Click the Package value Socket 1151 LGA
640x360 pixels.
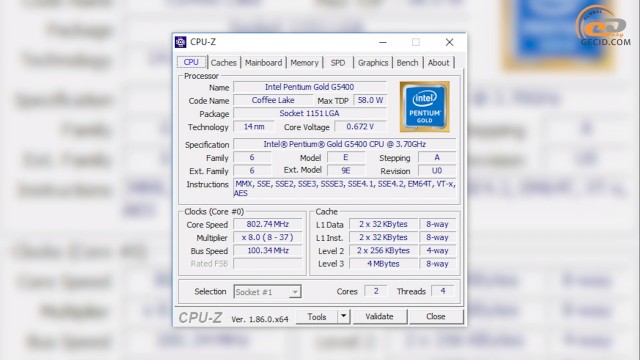pyautogui.click(x=310, y=113)
